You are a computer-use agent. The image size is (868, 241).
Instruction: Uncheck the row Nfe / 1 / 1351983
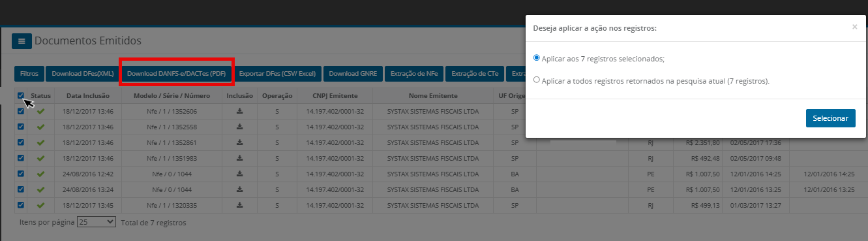tap(21, 158)
